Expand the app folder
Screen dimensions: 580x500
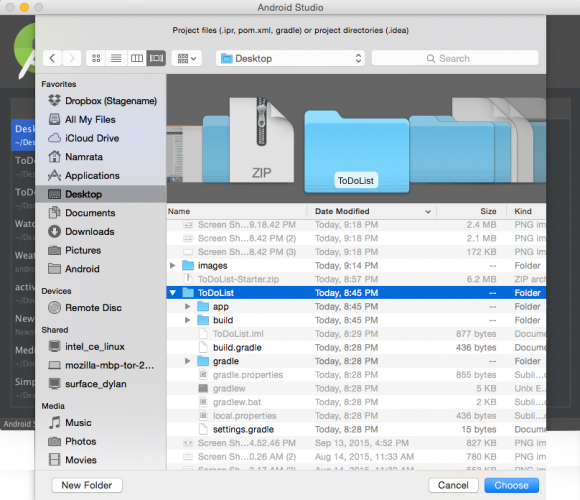(x=188, y=307)
